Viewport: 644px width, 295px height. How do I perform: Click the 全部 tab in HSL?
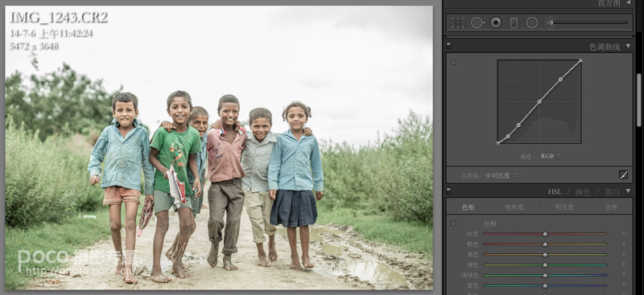(x=611, y=207)
